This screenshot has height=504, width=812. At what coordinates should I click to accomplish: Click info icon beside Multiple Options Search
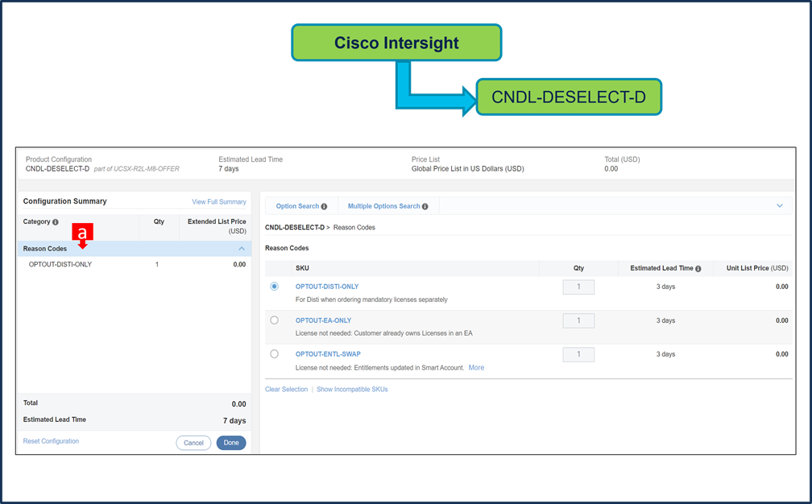tap(425, 206)
